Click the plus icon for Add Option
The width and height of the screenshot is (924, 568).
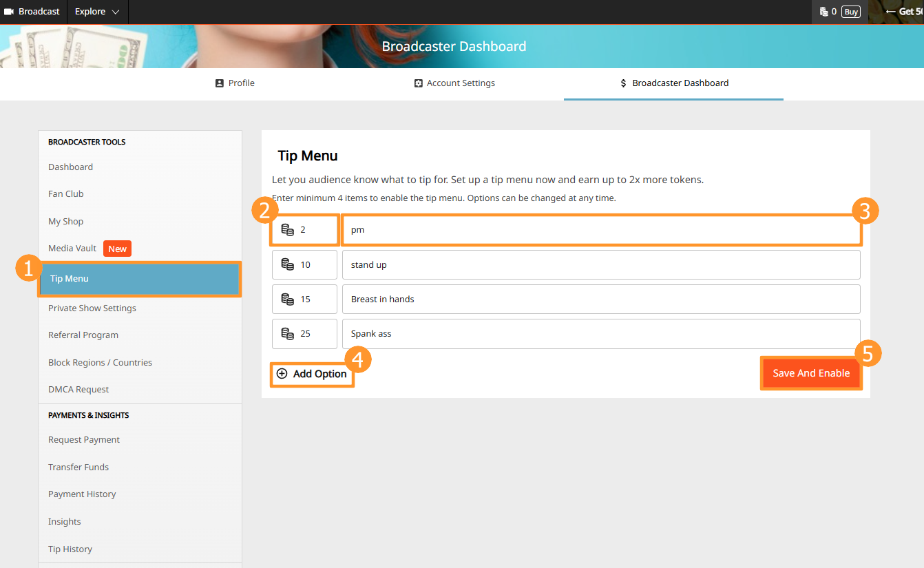pos(282,374)
